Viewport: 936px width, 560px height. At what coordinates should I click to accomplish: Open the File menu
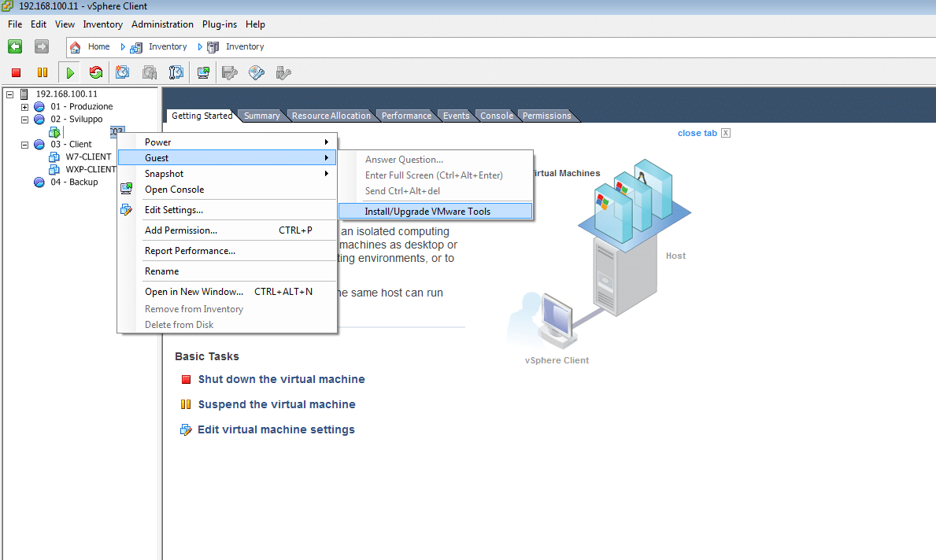(15, 24)
